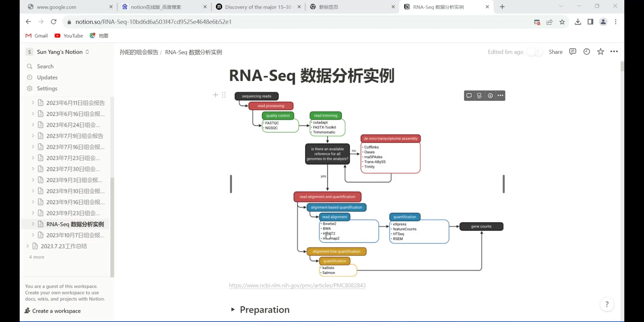Favorite this page using the star icon

point(600,52)
